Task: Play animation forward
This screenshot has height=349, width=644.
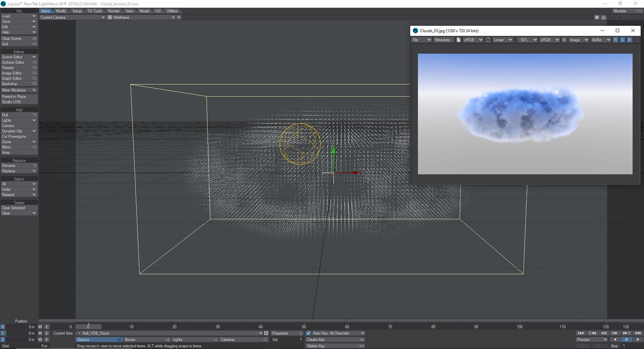Action: [x=638, y=340]
